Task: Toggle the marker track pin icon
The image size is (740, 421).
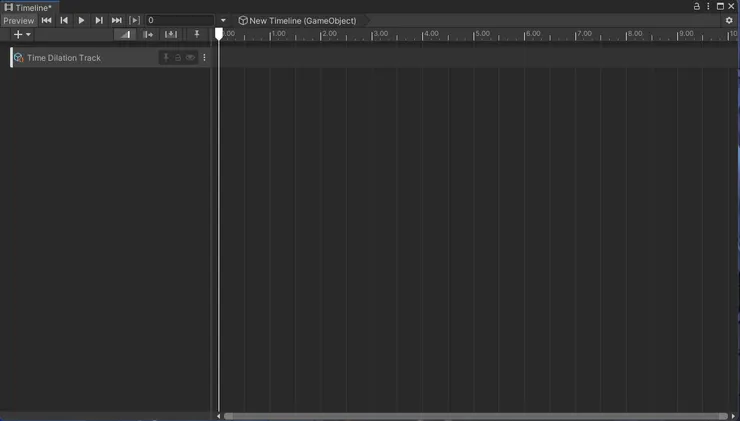Action: pos(197,34)
